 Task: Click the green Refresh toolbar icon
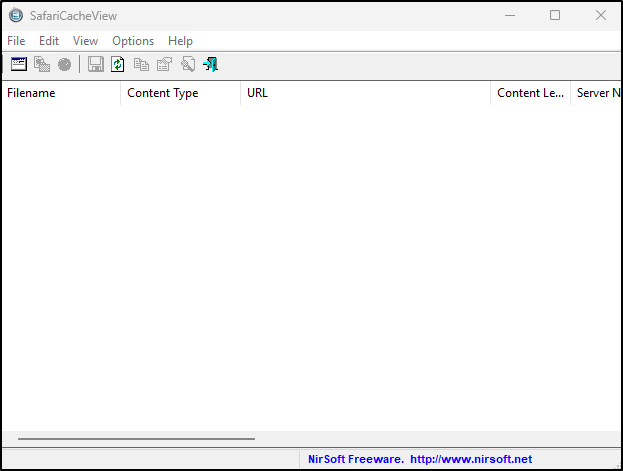[x=118, y=64]
